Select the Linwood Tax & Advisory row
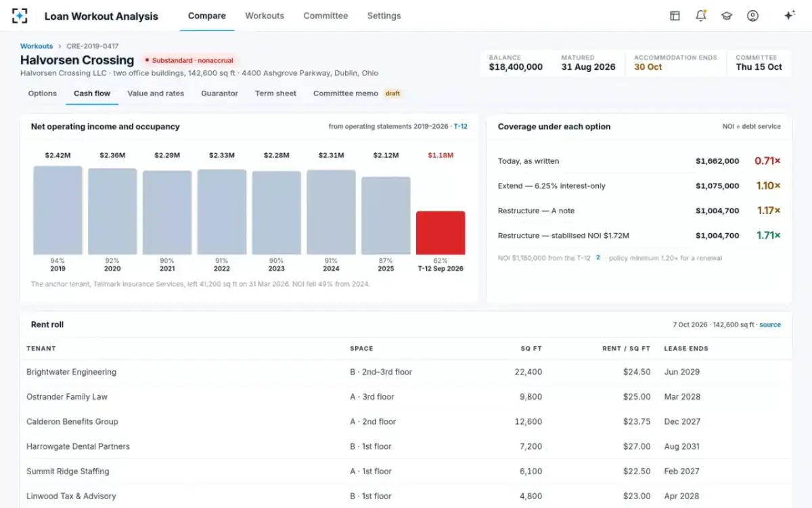This screenshot has width=812, height=508. coord(406,496)
